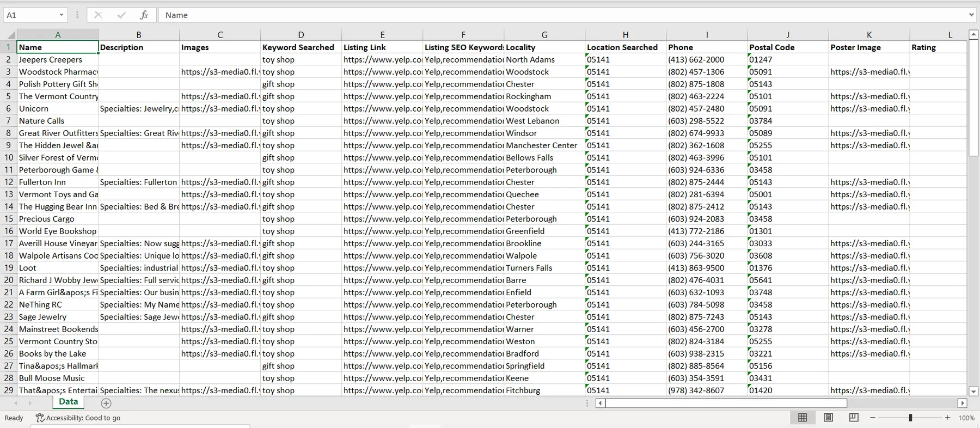The image size is (980, 428).
Task: Select row 5 header
Action: pos(8,96)
